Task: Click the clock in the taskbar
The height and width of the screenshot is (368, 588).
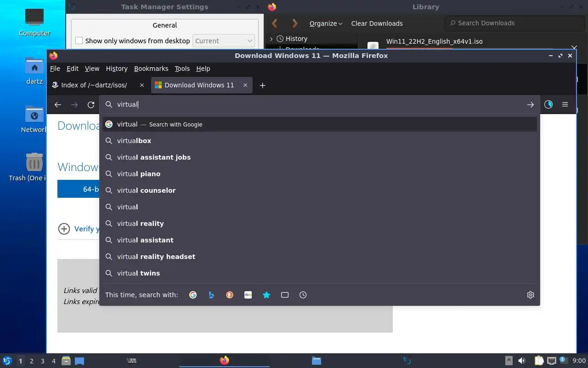Action: [x=579, y=361]
